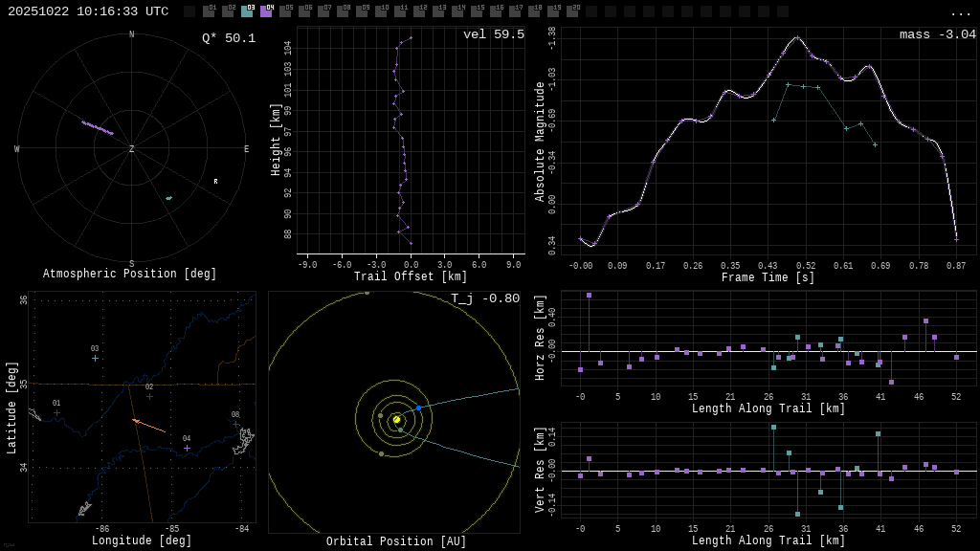
Task: Toggle teal station 03 square in top bar
Action: click(x=247, y=11)
